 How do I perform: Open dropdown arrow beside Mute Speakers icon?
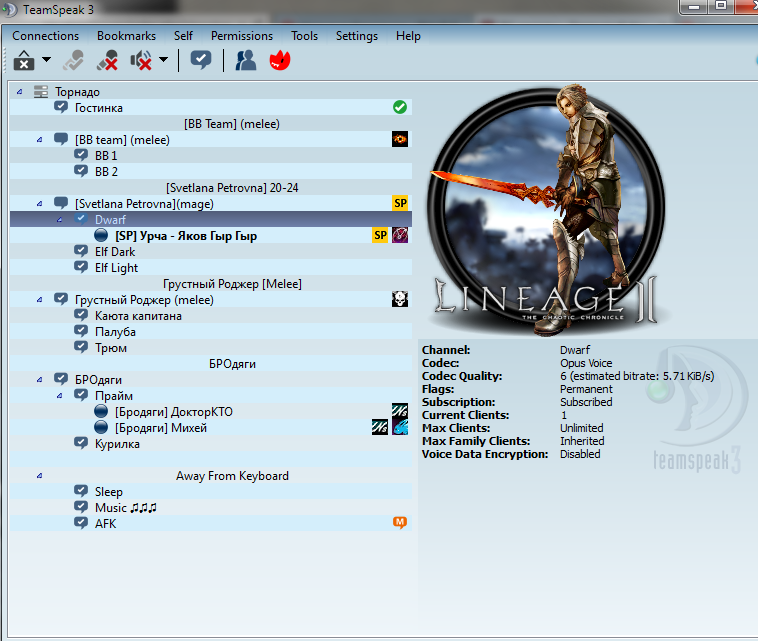(163, 61)
